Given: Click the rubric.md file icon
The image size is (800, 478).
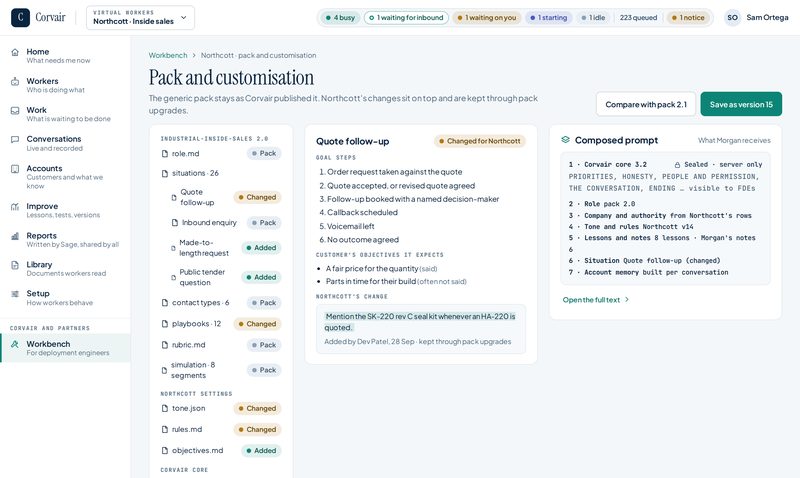Looking at the screenshot, I should tap(165, 345).
